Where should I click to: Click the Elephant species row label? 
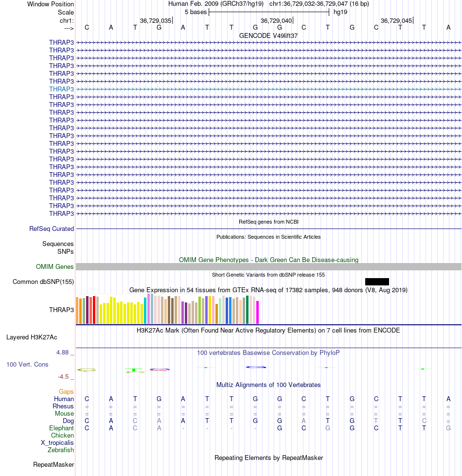coord(61,428)
